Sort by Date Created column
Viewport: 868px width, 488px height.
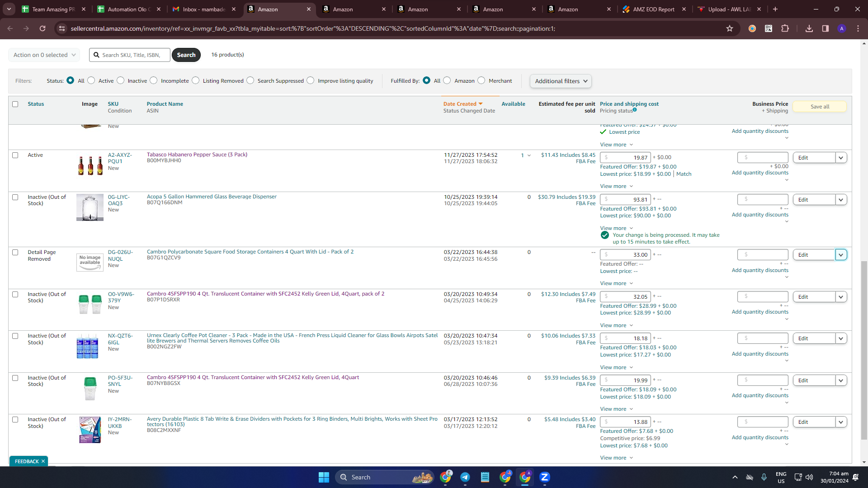tap(462, 104)
